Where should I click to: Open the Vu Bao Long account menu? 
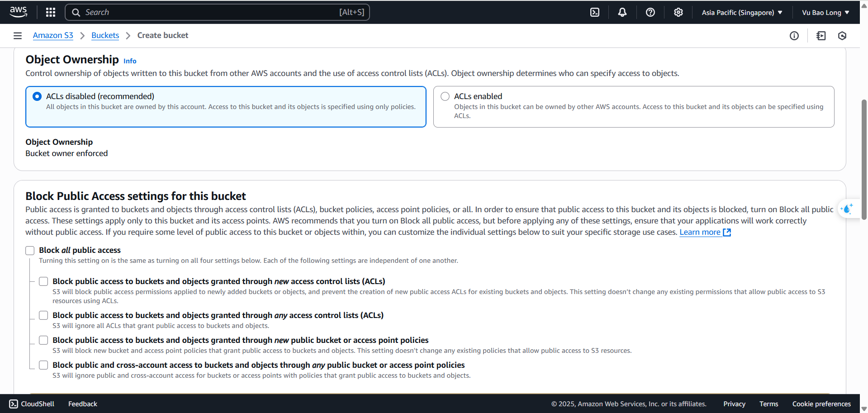(x=825, y=13)
